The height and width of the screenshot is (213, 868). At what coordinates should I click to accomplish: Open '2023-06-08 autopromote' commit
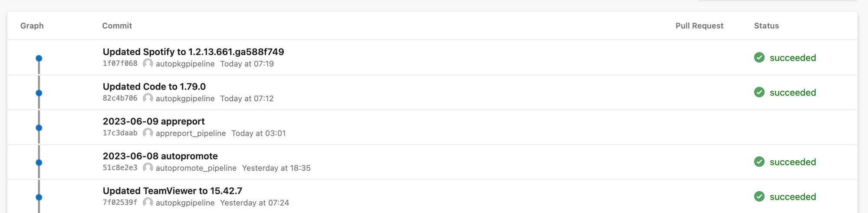(160, 156)
